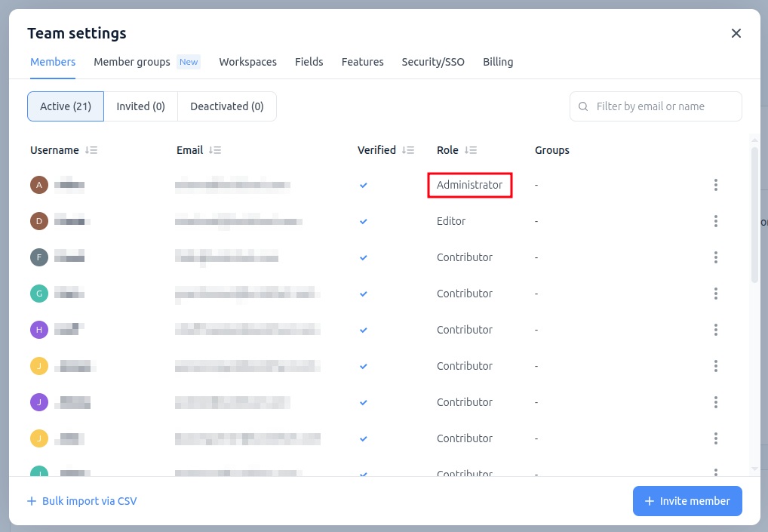Open actions menu for the first Contributor
Image resolution: width=768 pixels, height=532 pixels.
[715, 257]
